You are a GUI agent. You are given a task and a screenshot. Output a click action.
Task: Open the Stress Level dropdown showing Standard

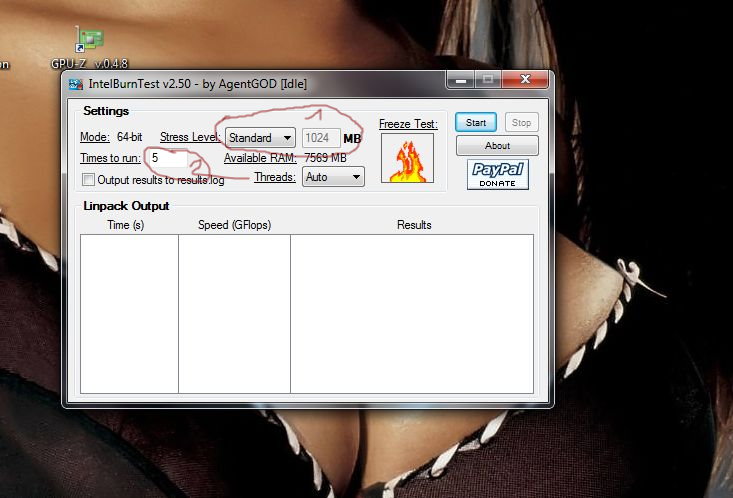pos(260,138)
